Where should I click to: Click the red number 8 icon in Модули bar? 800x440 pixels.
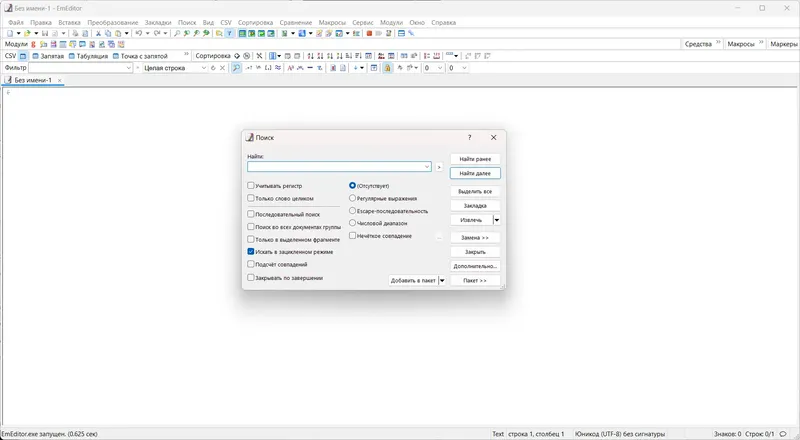click(x=33, y=44)
